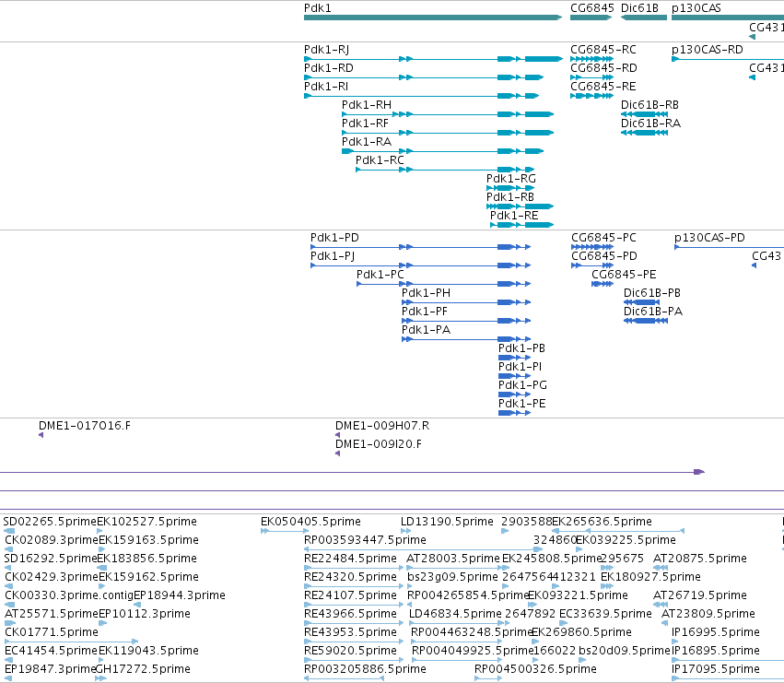Viewport: 784px width, 683px height.
Task: Click polypeptide CG6845-PE
Action: 624,275
